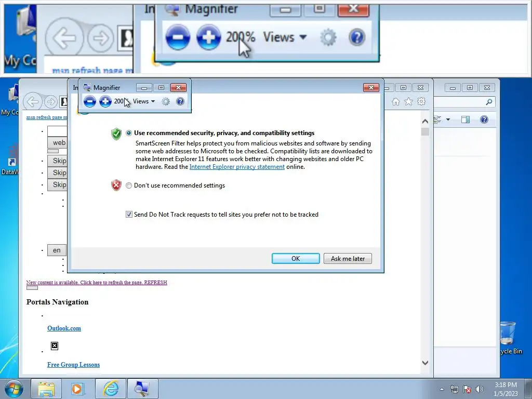Open the Free Group Lessons link
The width and height of the screenshot is (532, 399).
click(x=74, y=365)
